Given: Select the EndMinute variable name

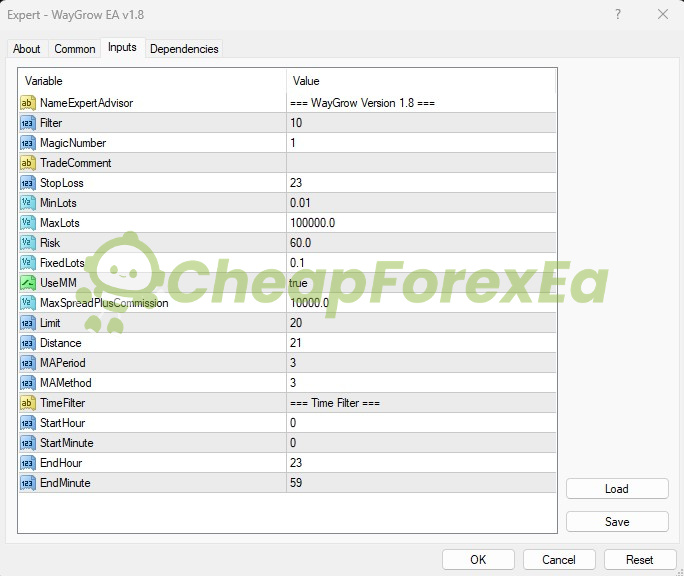Looking at the screenshot, I should click(65, 483).
